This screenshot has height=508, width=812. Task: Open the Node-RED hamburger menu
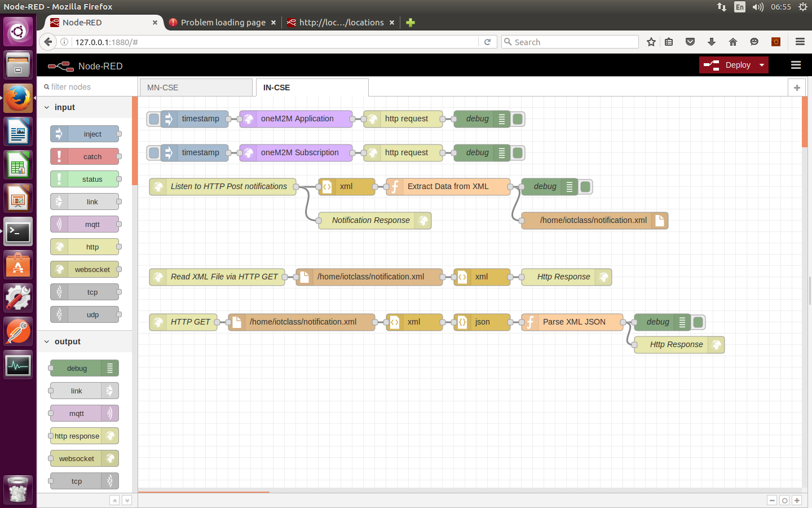(796, 65)
